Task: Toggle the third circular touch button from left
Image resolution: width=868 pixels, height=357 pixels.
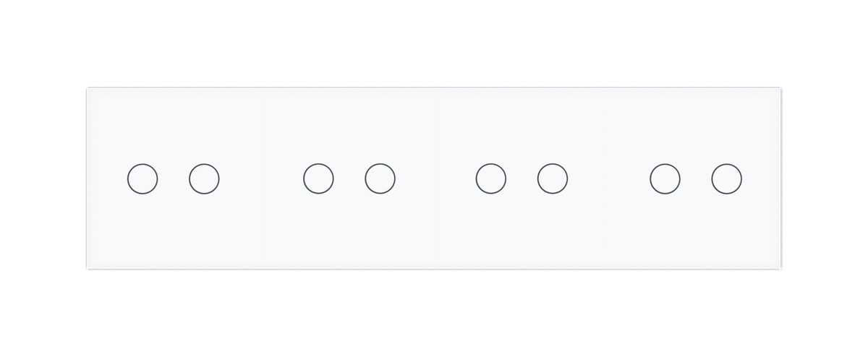Action: pyautogui.click(x=318, y=178)
